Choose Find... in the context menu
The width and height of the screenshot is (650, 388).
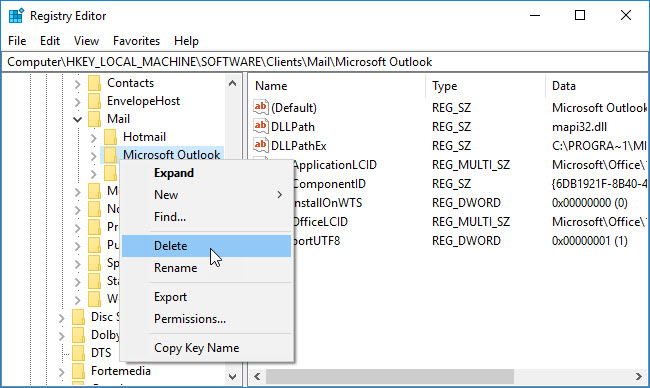click(x=206, y=217)
